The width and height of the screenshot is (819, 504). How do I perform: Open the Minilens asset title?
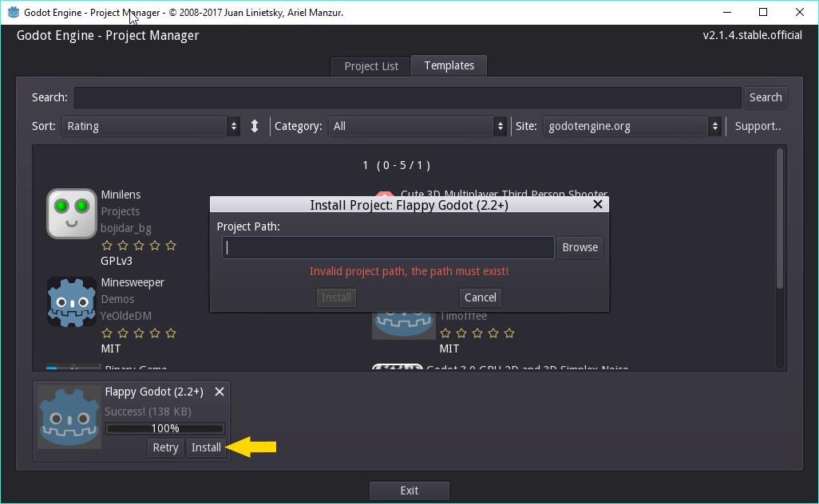121,195
